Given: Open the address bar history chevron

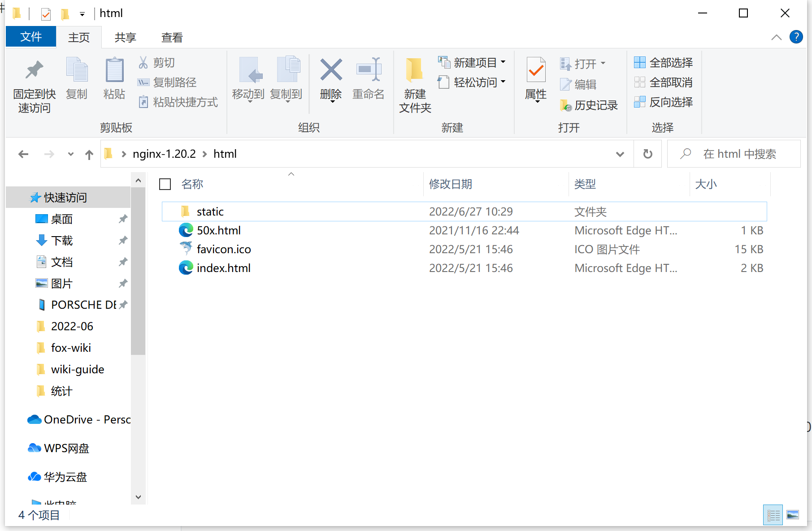Looking at the screenshot, I should pyautogui.click(x=620, y=154).
